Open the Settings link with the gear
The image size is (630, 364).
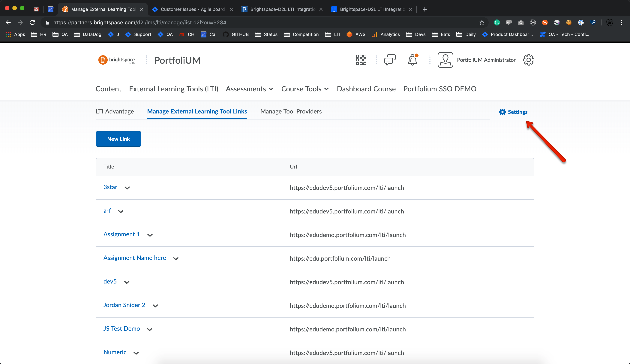pyautogui.click(x=514, y=112)
